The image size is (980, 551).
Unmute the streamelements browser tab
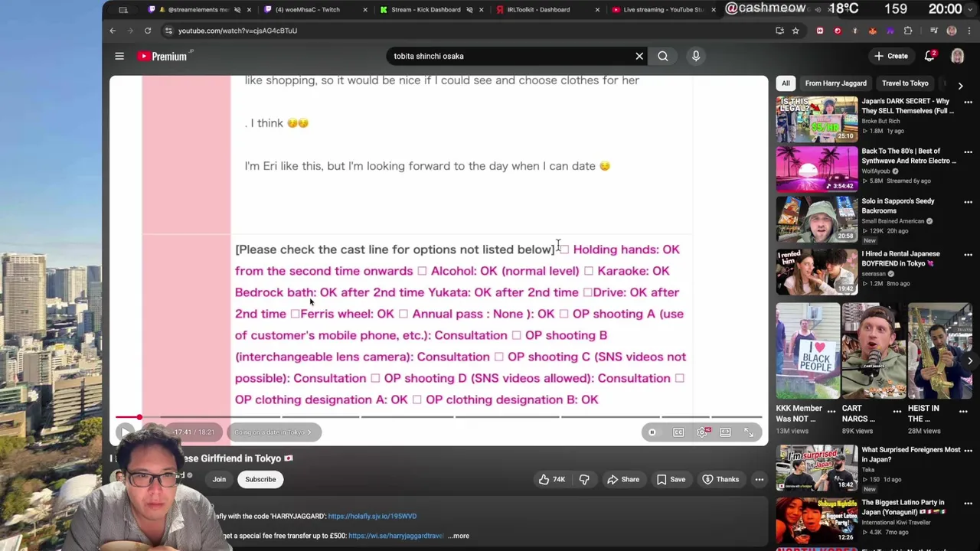pos(237,10)
